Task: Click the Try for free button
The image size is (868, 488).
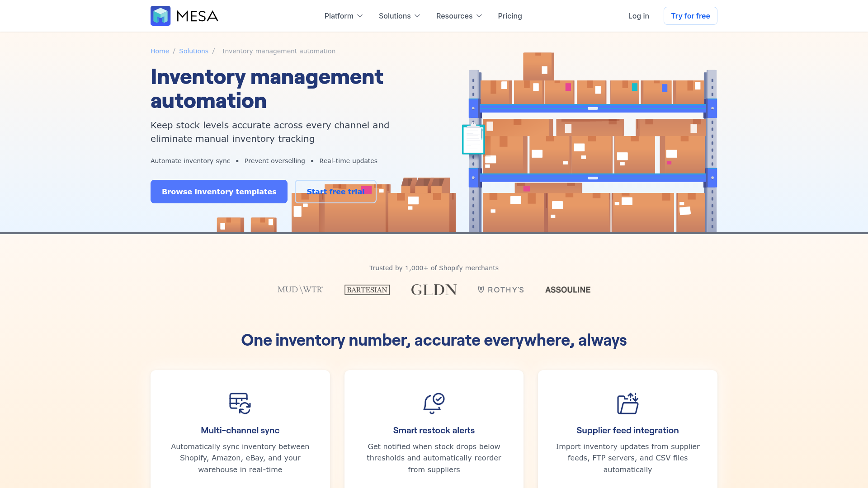Action: tap(690, 16)
